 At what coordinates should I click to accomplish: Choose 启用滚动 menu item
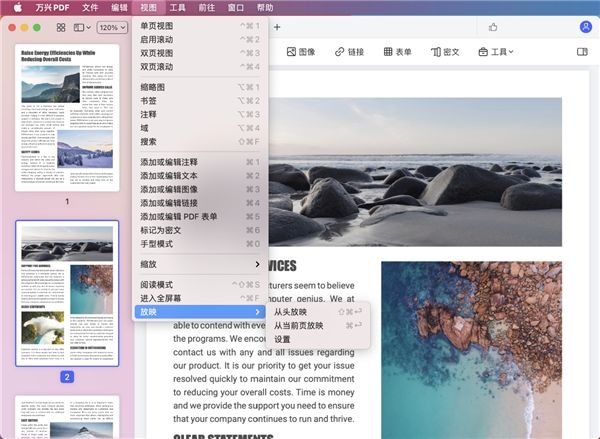pyautogui.click(x=200, y=39)
